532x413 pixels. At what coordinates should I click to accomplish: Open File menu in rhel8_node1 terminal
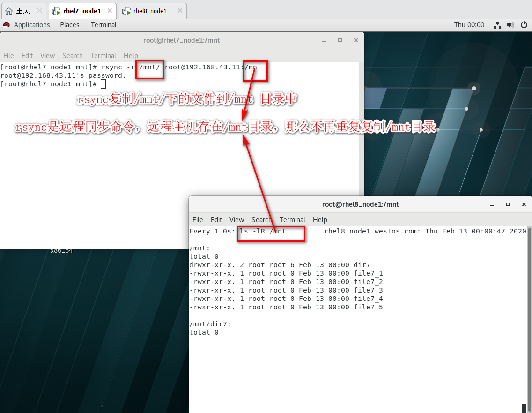click(x=198, y=220)
